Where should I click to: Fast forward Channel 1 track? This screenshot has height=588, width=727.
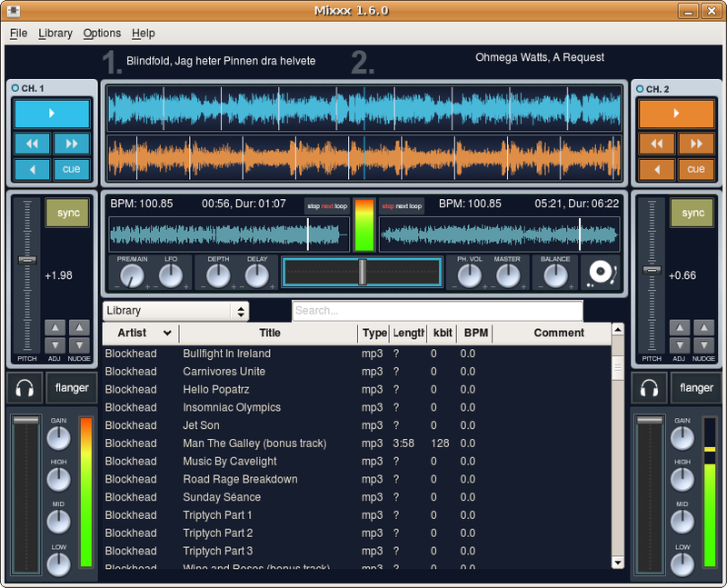click(72, 144)
